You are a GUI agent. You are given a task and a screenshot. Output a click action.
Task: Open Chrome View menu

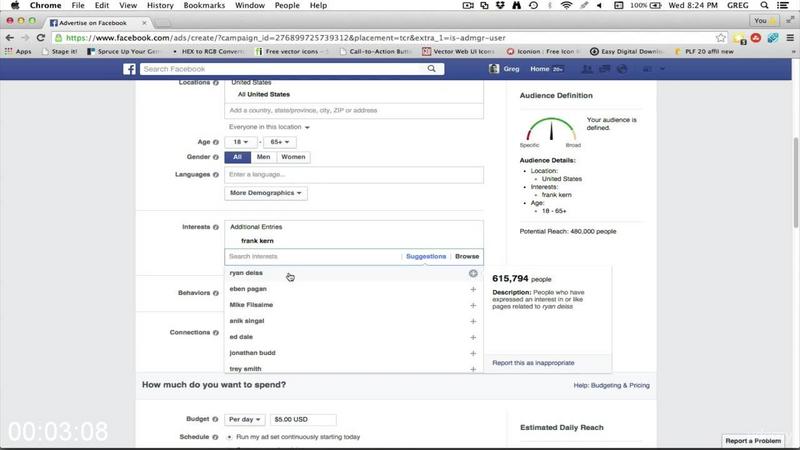click(128, 5)
